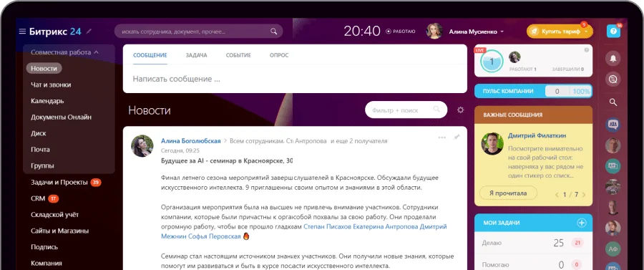644x270 pixels.
Task: Open Компания in left menu
Action: pyautogui.click(x=47, y=263)
